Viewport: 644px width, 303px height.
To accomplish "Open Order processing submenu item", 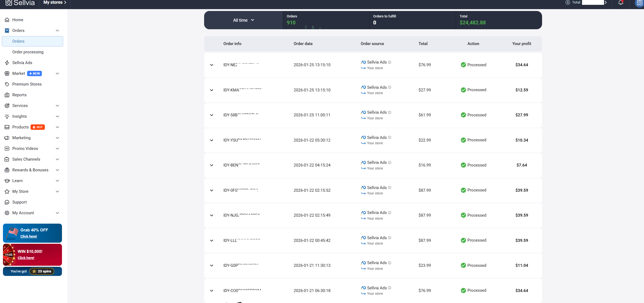I will [x=28, y=52].
